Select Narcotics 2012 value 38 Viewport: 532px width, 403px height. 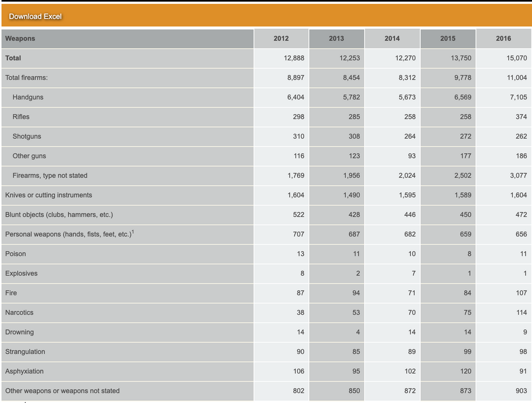click(301, 313)
